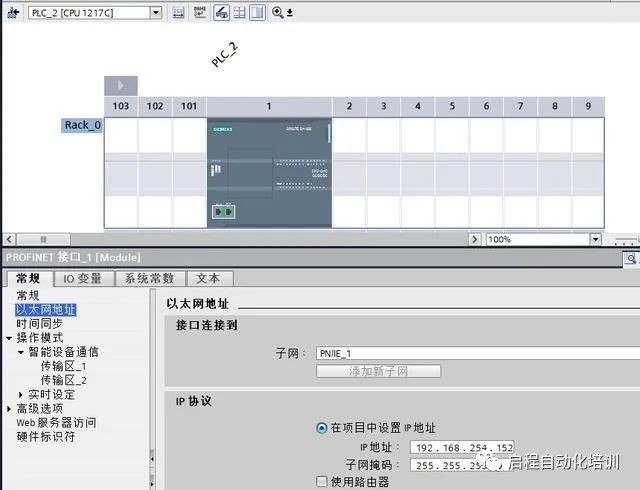The height and width of the screenshot is (490, 640).
Task: Switch to the IO 变量 tab
Action: click(x=83, y=278)
